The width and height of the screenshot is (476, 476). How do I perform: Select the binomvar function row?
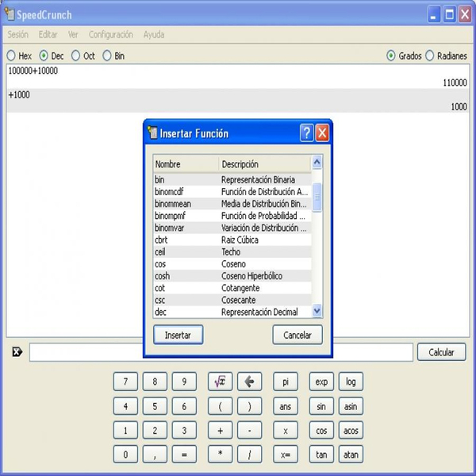pos(232,228)
